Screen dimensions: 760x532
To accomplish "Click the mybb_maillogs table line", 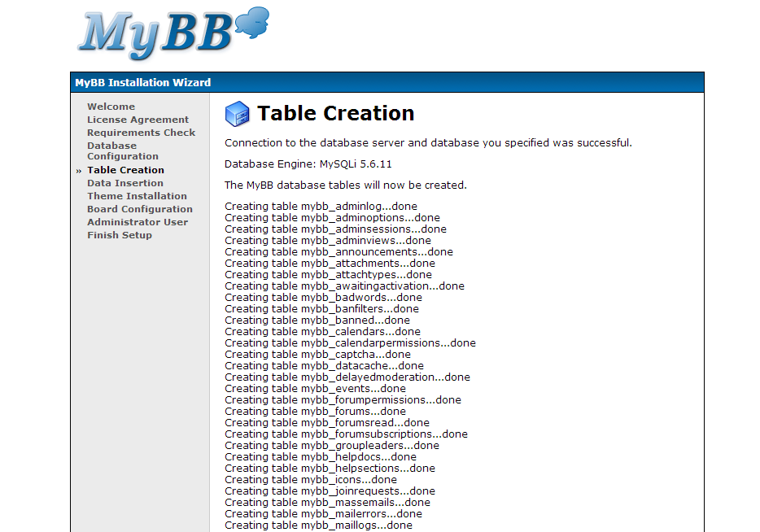I will click(x=318, y=525).
